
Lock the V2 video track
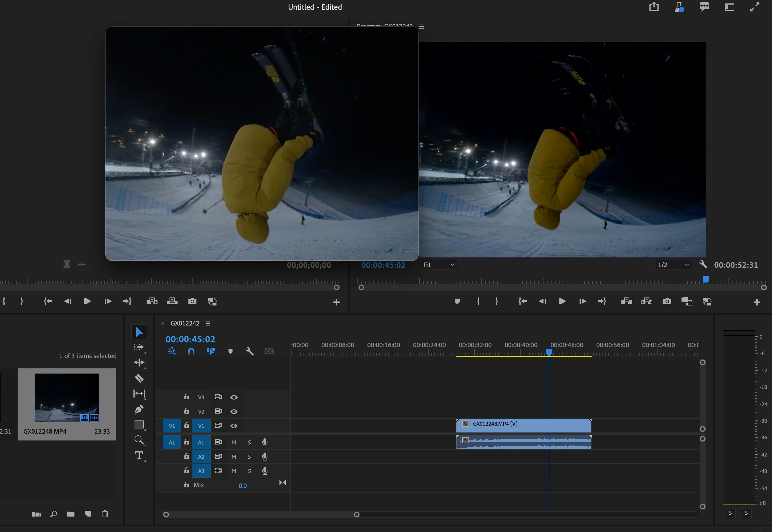click(186, 411)
